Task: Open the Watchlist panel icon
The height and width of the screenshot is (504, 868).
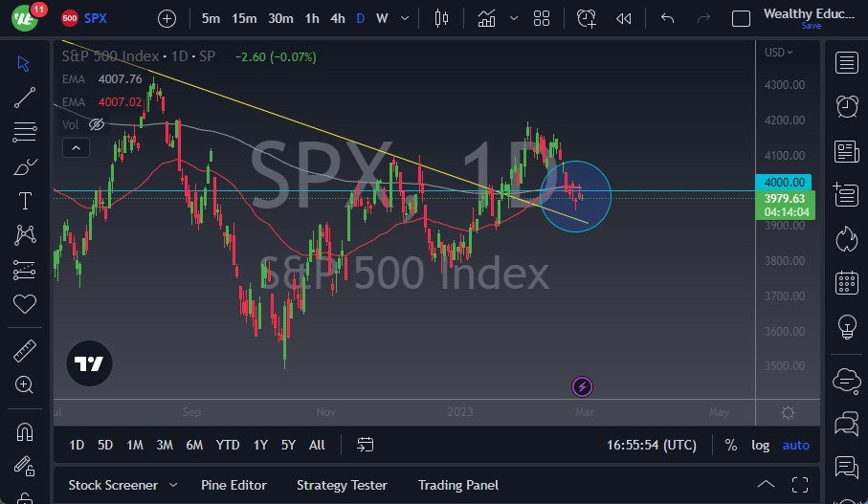Action: pos(846,63)
